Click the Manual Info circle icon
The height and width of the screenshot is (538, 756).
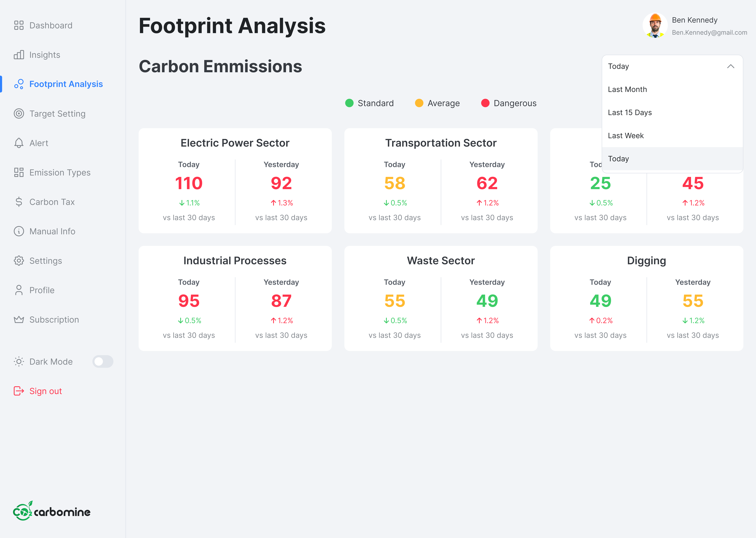[19, 231]
